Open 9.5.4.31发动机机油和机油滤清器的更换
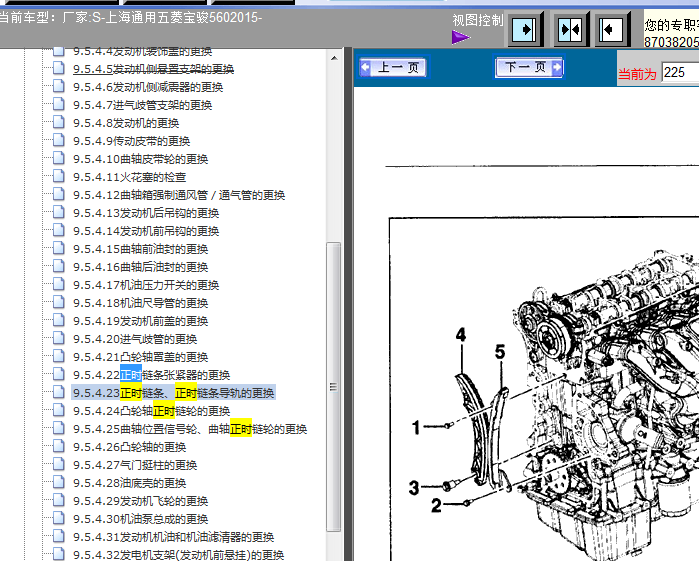Image resolution: width=699 pixels, height=561 pixels. coord(173,537)
